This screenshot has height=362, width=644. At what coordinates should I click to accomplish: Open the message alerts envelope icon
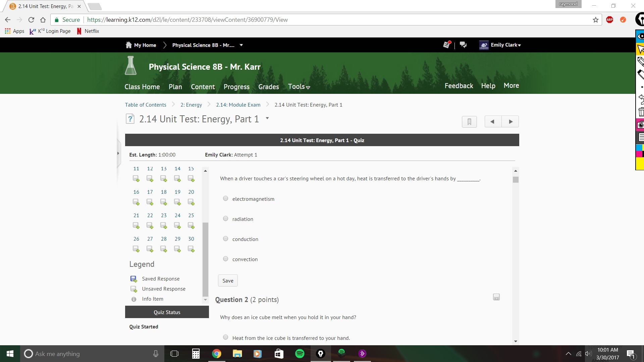446,45
